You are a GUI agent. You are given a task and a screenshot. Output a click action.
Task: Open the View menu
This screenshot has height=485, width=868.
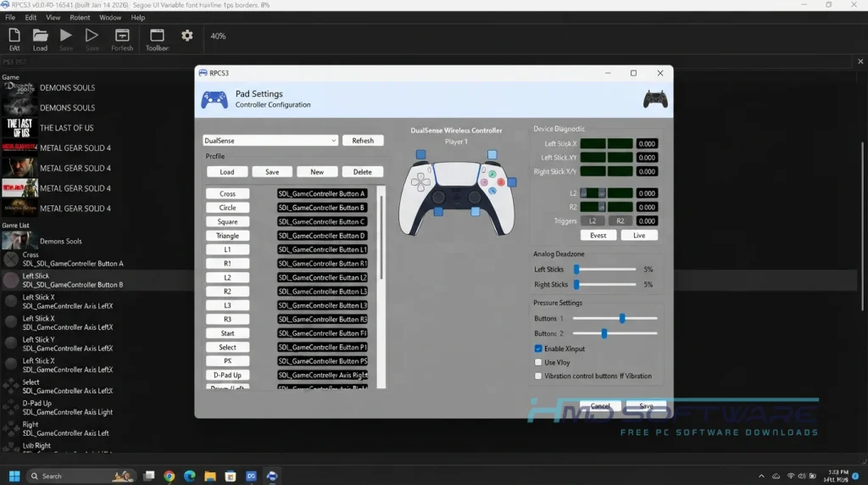53,18
